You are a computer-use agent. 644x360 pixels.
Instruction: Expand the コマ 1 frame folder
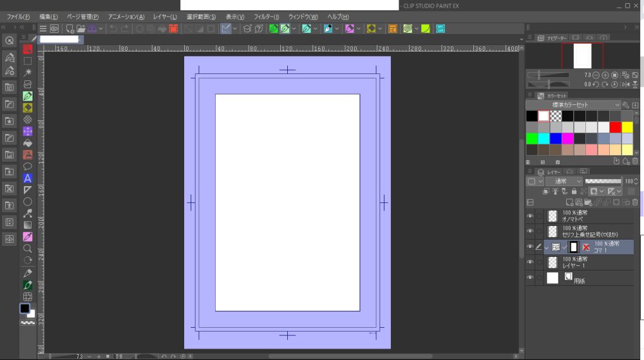click(x=547, y=247)
